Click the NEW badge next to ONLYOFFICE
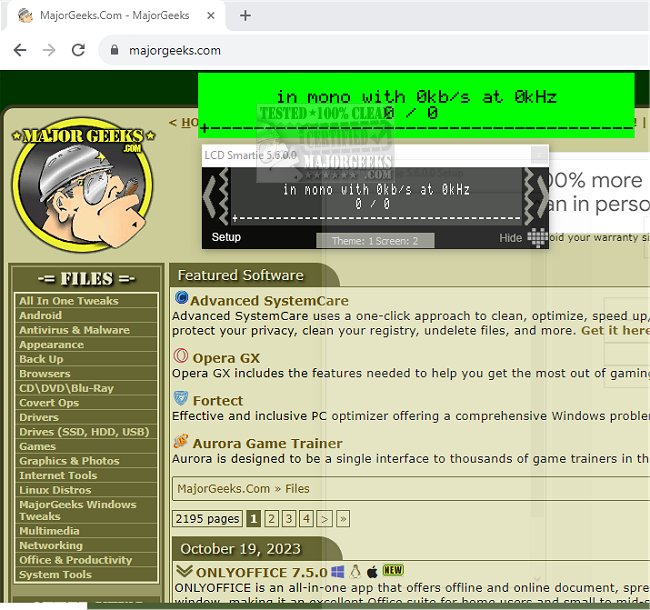This screenshot has width=650, height=610. (393, 571)
